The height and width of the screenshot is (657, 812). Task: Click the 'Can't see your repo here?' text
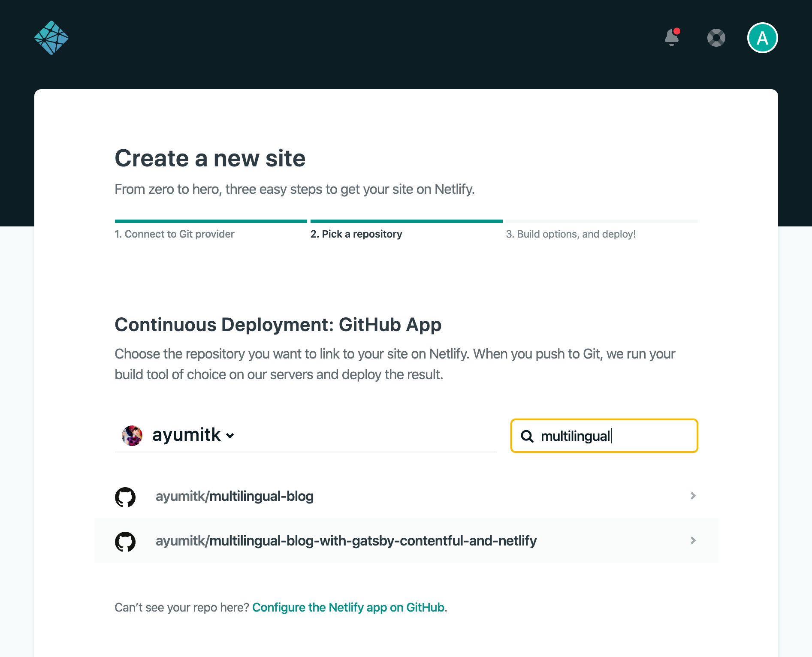[x=182, y=607]
